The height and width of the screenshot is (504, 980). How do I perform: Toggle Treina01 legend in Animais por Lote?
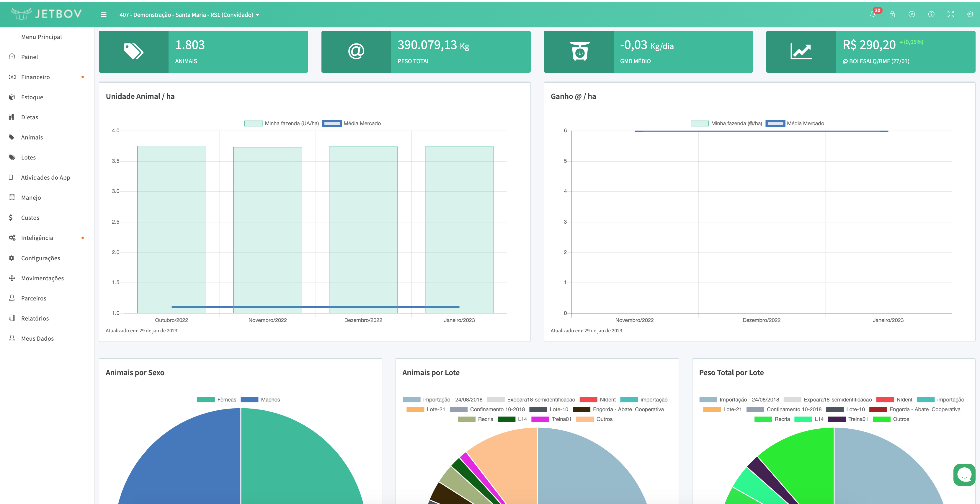pyautogui.click(x=551, y=419)
